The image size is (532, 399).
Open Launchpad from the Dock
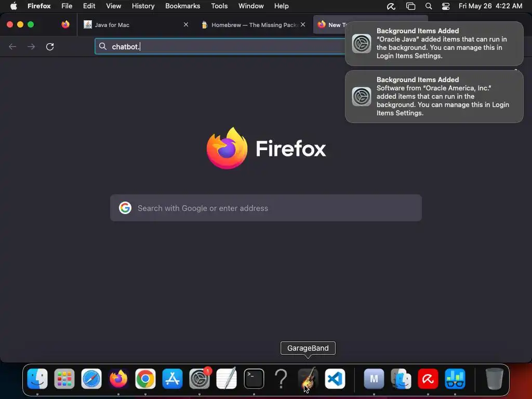(x=64, y=379)
